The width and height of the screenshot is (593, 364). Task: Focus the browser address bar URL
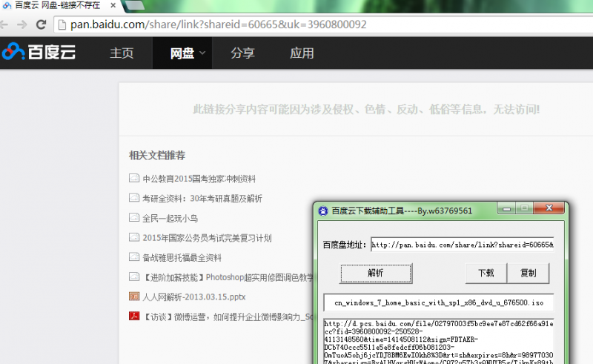coord(218,24)
